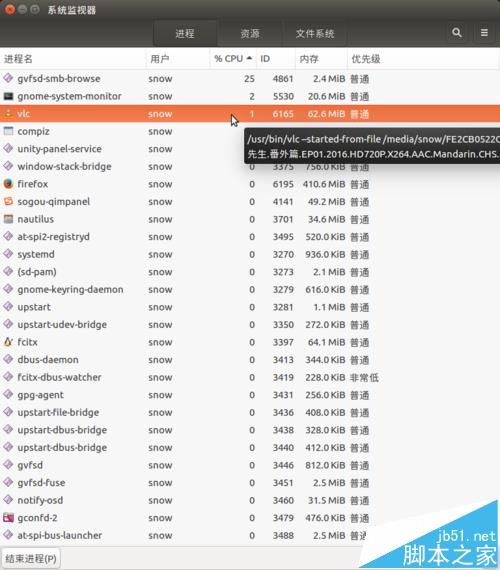Switch to the 文件系统 tab
Viewport: 500px width, 570px height.
pos(315,33)
